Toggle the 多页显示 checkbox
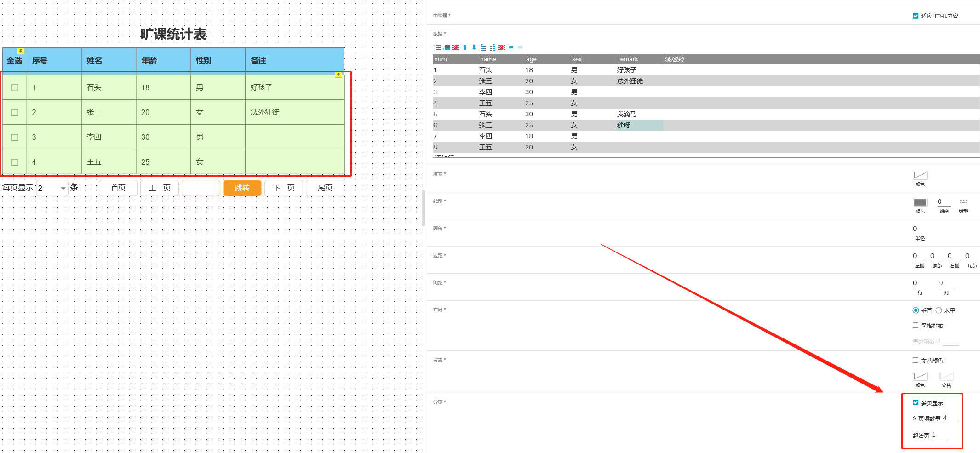The width and height of the screenshot is (980, 453). (x=916, y=402)
